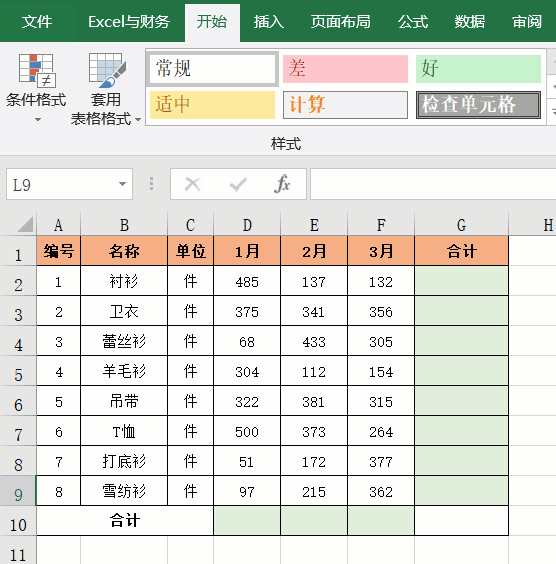The height and width of the screenshot is (564, 556).
Task: Click the cancel X icon in formula bar
Action: coord(192,184)
